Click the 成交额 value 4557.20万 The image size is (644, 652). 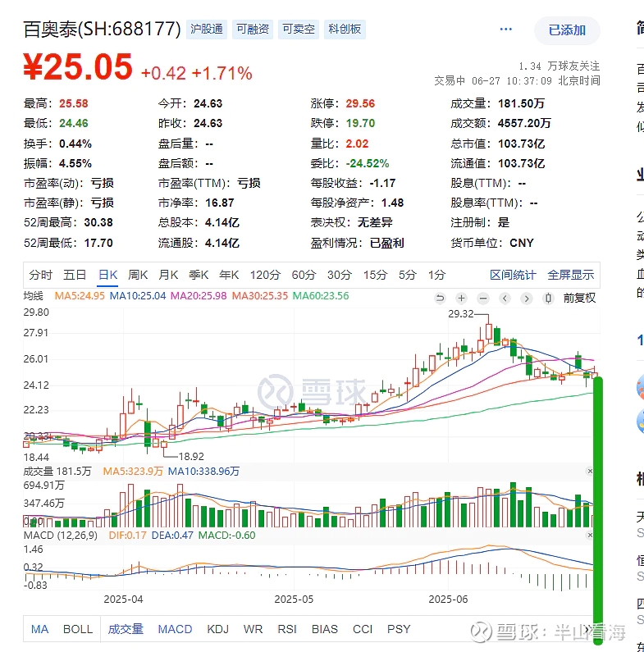click(524, 124)
